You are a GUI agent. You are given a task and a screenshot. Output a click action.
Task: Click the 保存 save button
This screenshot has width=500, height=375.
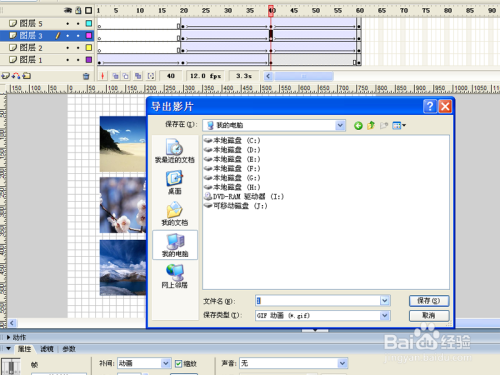(x=429, y=301)
